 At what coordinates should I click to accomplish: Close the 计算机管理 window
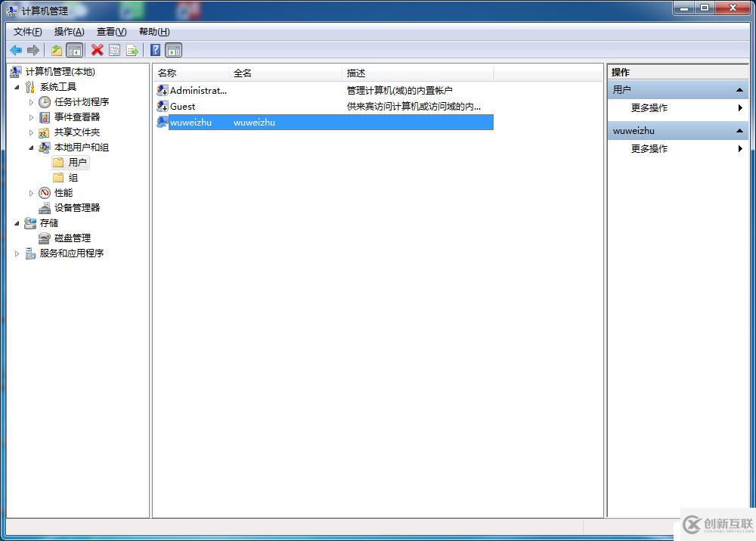[733, 8]
